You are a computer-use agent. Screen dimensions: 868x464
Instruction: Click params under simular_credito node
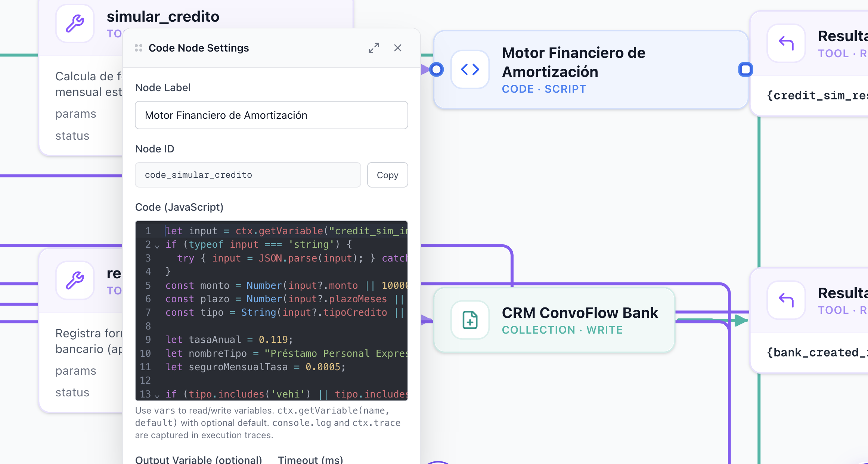pos(76,114)
